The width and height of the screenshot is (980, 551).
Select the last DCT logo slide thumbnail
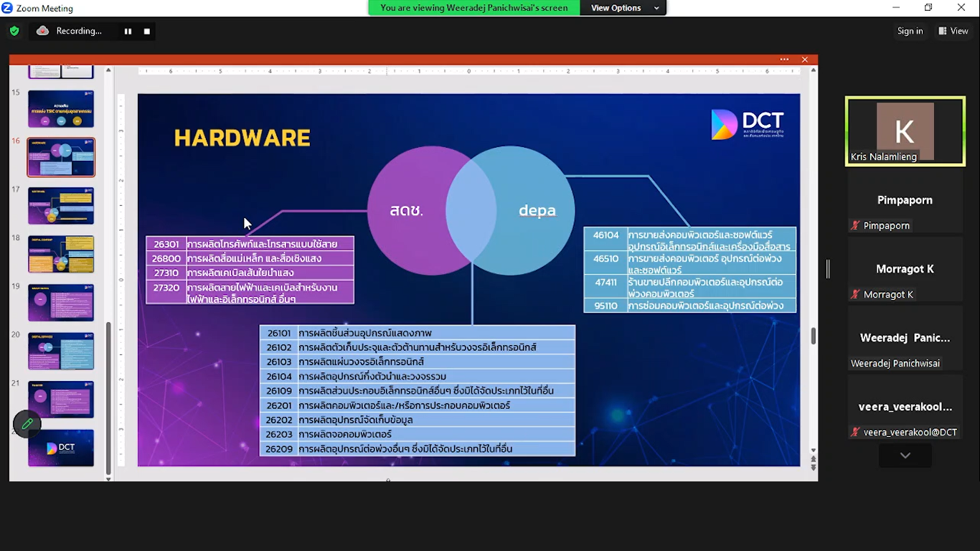pos(61,448)
